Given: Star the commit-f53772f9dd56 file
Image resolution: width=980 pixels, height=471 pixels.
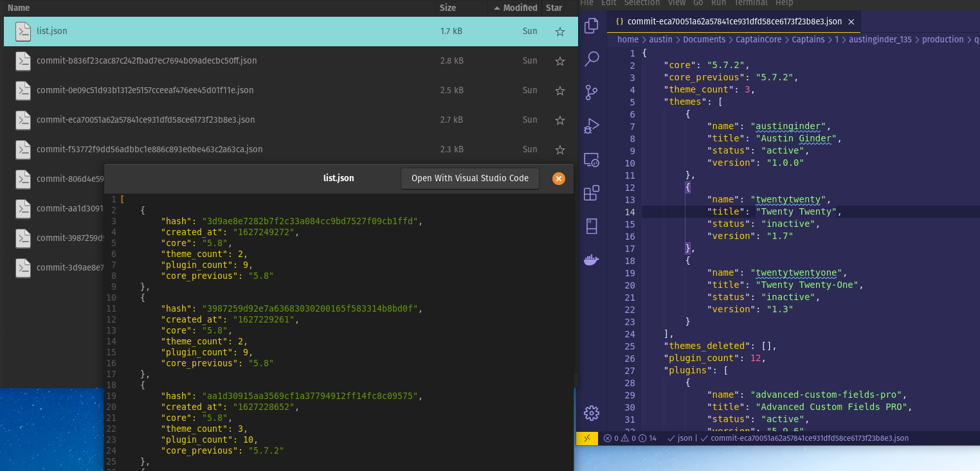Looking at the screenshot, I should click(x=559, y=150).
